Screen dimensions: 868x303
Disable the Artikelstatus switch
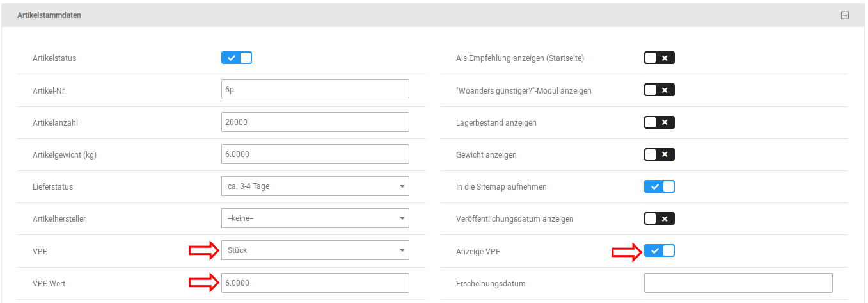(x=237, y=58)
